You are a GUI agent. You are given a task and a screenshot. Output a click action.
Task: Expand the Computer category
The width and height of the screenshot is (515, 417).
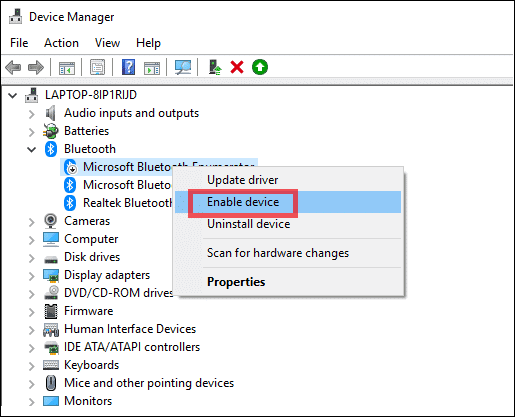tap(32, 240)
